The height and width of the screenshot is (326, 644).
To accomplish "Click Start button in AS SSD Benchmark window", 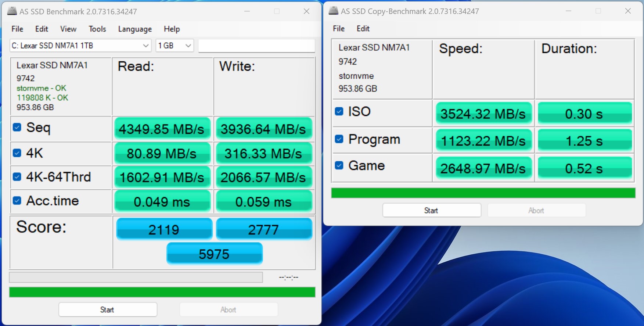I will (108, 310).
